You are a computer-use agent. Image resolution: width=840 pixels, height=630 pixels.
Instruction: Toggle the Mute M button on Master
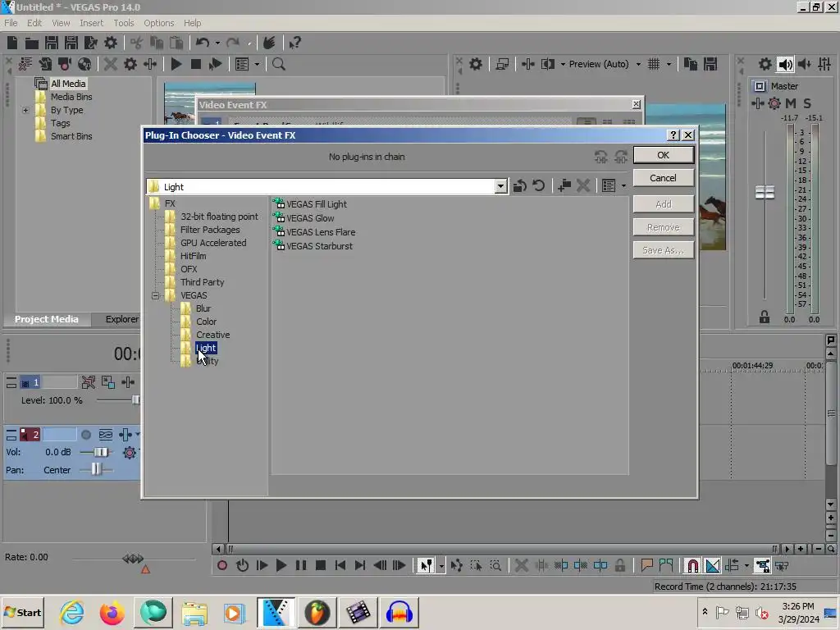click(791, 103)
